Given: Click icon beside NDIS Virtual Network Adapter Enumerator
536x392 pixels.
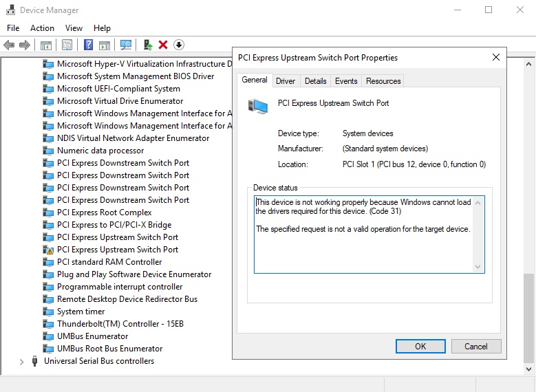Looking at the screenshot, I should pyautogui.click(x=48, y=138).
